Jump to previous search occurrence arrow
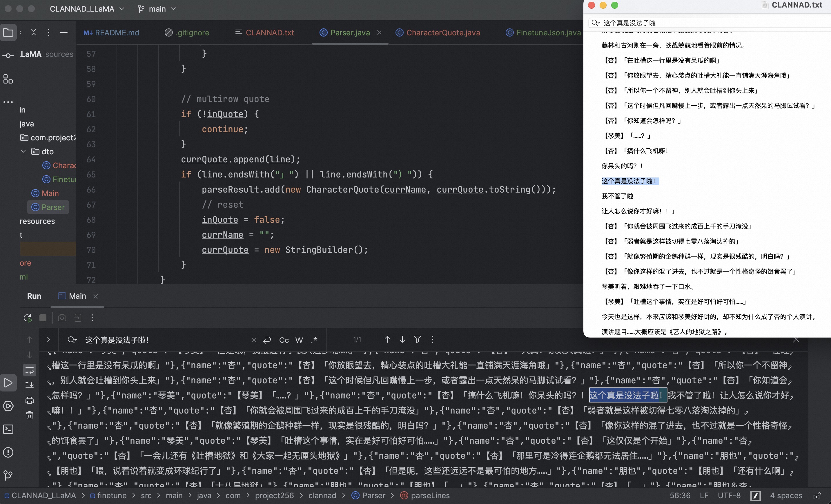 click(387, 339)
